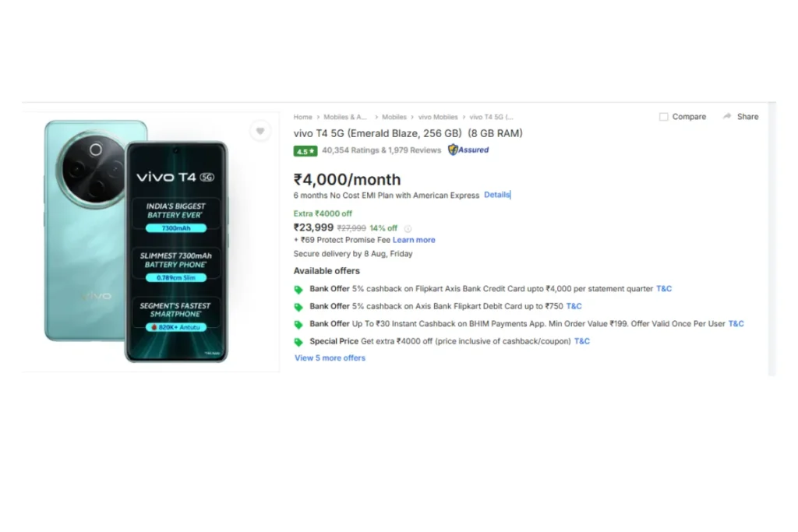798x532 pixels.
Task: Click the Share arrow icon
Action: pyautogui.click(x=727, y=117)
